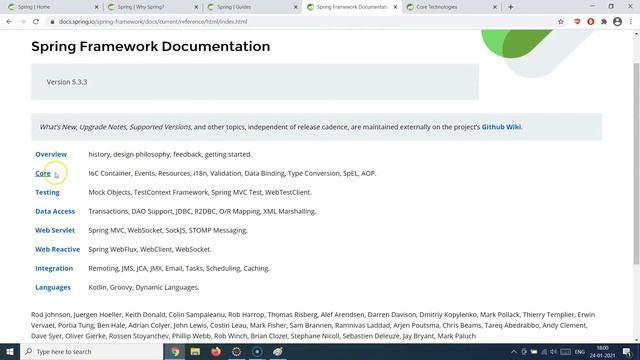Open the Chrome profile avatar
The image size is (640, 360).
618,22
